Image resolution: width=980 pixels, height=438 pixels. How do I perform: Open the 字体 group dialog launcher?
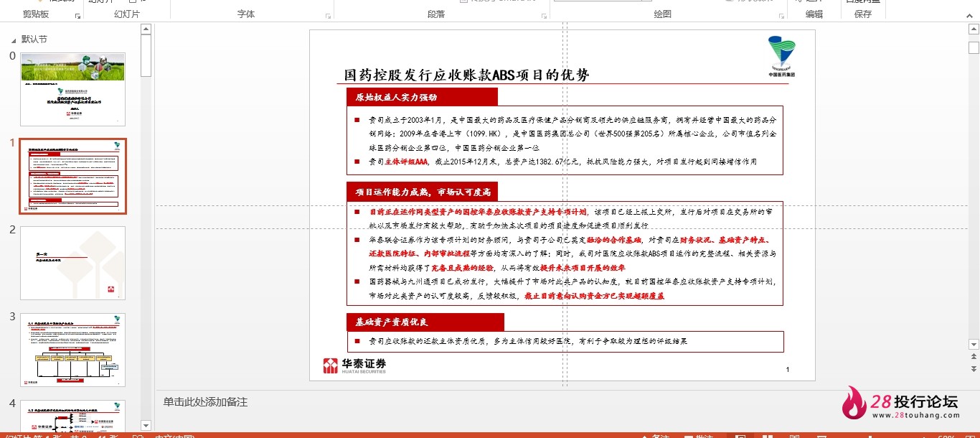329,15
